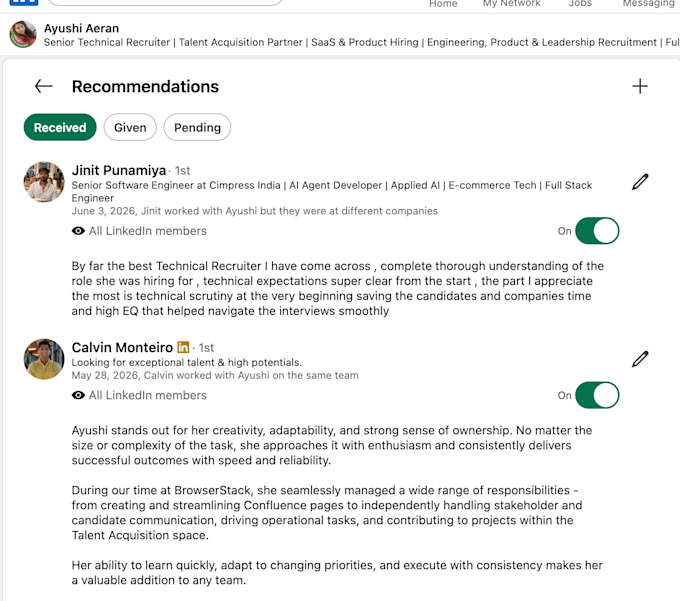Go to My Network in top navigation
Viewport: 680px width, 601px height.
[x=512, y=3]
